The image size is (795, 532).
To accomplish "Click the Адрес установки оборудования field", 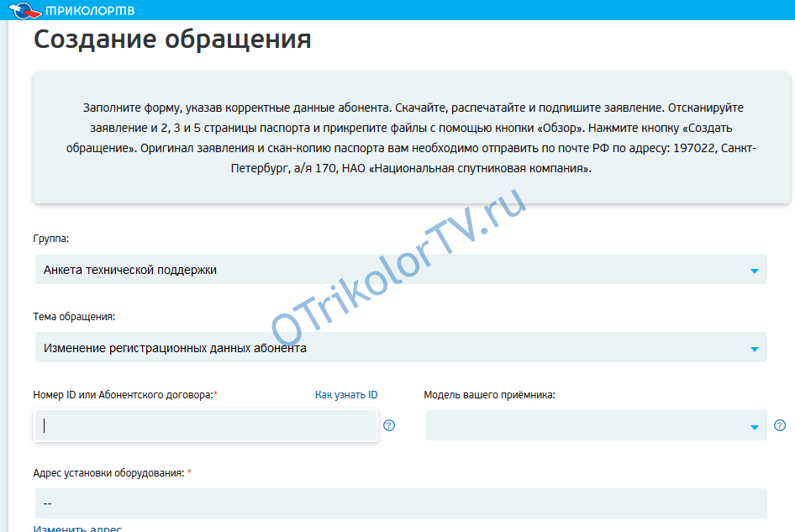I will point(400,503).
